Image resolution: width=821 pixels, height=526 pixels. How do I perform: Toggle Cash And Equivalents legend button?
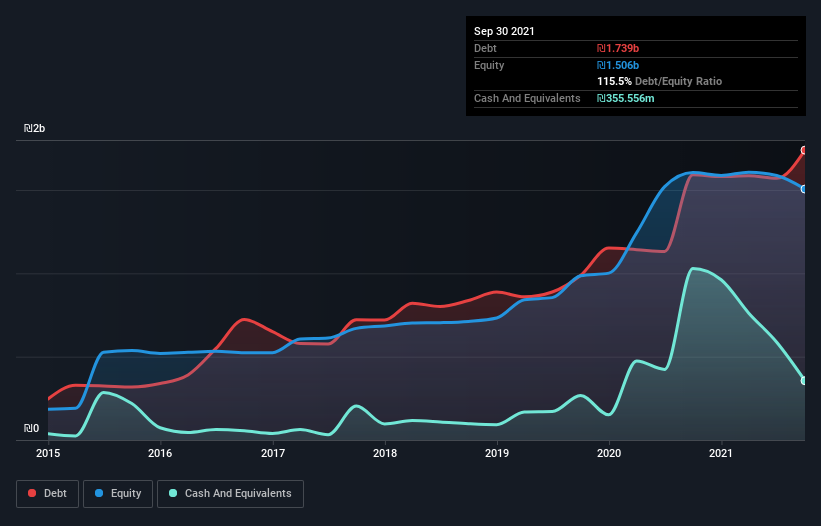[230, 494]
